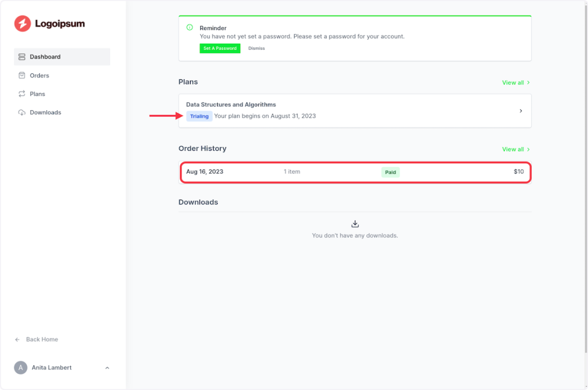Open View all link for Order History
The width and height of the screenshot is (588, 390).
[x=516, y=149]
